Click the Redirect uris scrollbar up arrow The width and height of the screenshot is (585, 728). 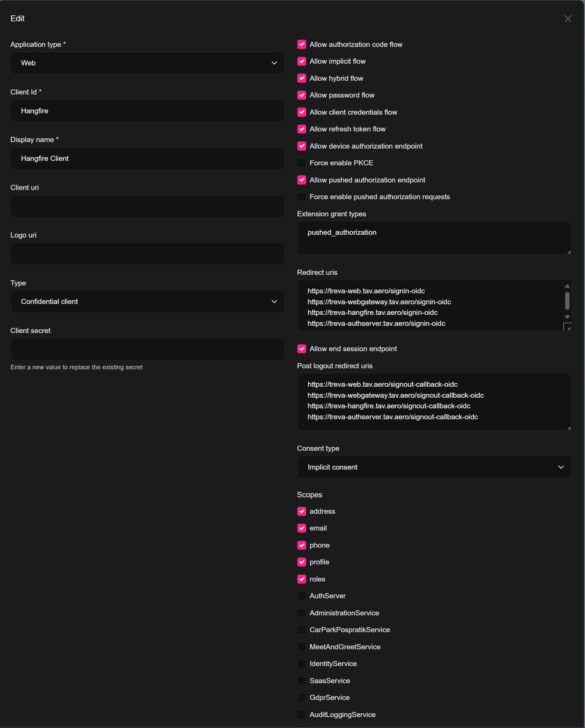(x=567, y=286)
